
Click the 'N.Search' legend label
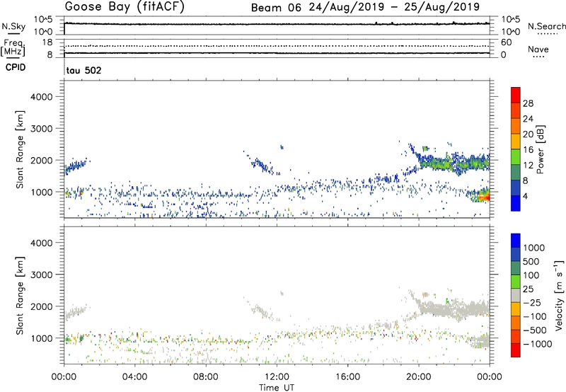click(x=546, y=26)
